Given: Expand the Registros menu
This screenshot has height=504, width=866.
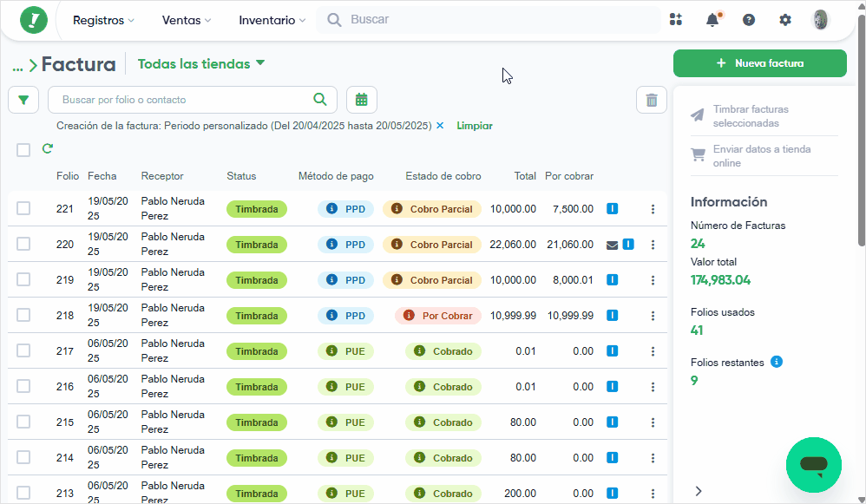Looking at the screenshot, I should [x=103, y=21].
